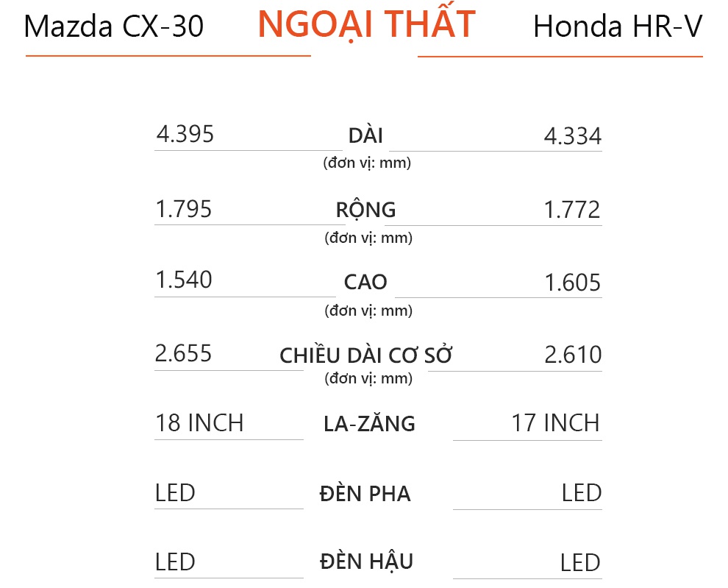Click the LA-ZĂNG row label
Screen dimensions: 728x588
369,424
